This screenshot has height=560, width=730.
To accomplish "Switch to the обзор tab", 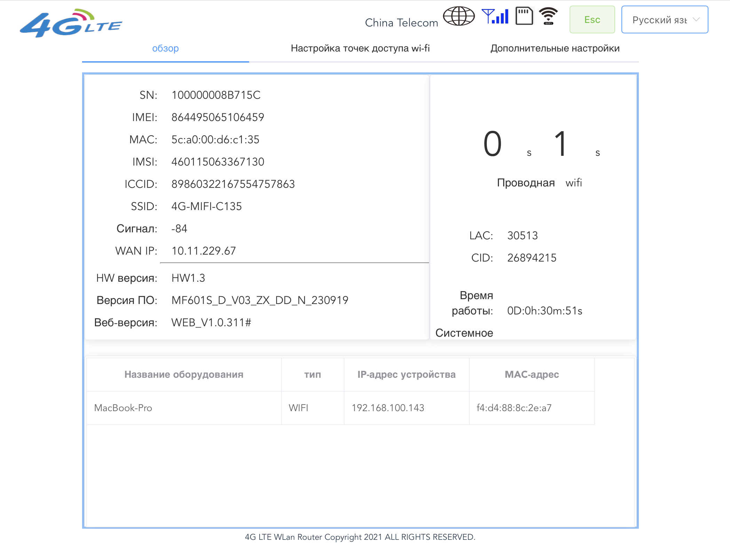I will point(165,48).
